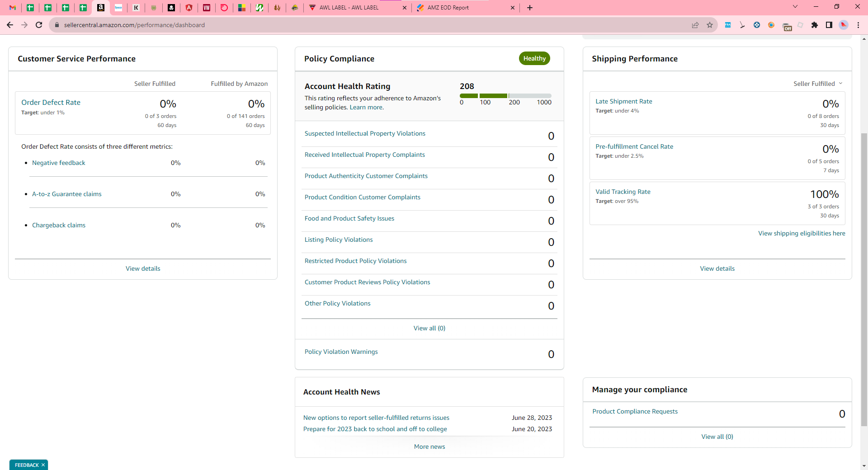Open the red swirl icon tab
Viewport: 868px width, 470px height.
[224, 8]
